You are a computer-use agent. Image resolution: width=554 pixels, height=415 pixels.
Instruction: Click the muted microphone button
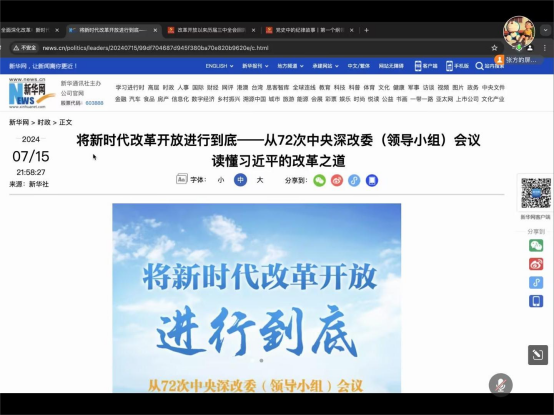[x=501, y=385]
